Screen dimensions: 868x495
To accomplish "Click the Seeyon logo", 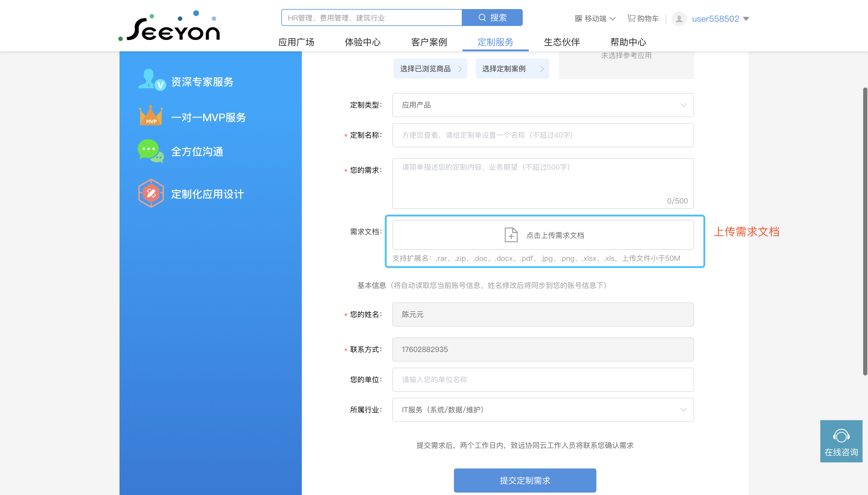I will point(169,26).
